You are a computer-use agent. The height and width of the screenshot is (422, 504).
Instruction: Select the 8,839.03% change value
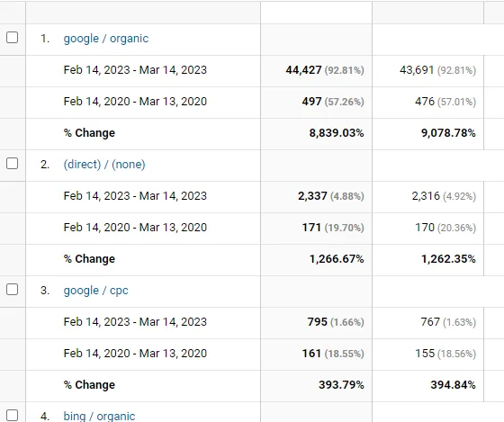point(337,133)
